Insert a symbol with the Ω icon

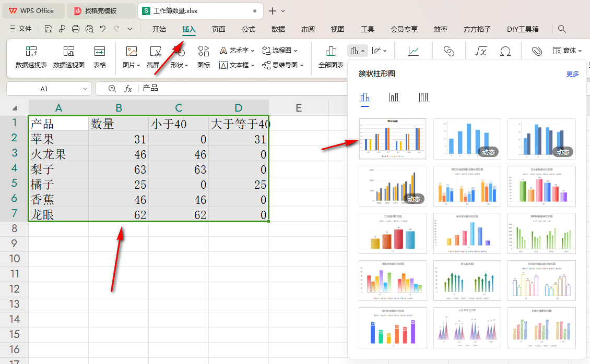(505, 51)
